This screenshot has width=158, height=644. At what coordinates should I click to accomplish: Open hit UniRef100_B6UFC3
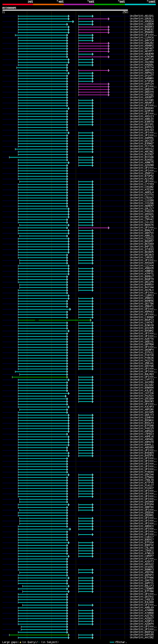point(141,320)
